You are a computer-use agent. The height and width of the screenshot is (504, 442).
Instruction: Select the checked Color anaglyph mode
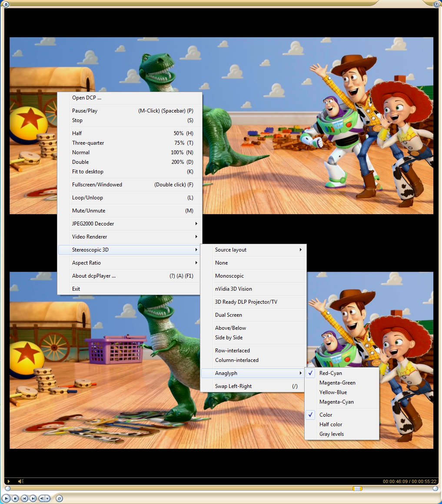(326, 415)
